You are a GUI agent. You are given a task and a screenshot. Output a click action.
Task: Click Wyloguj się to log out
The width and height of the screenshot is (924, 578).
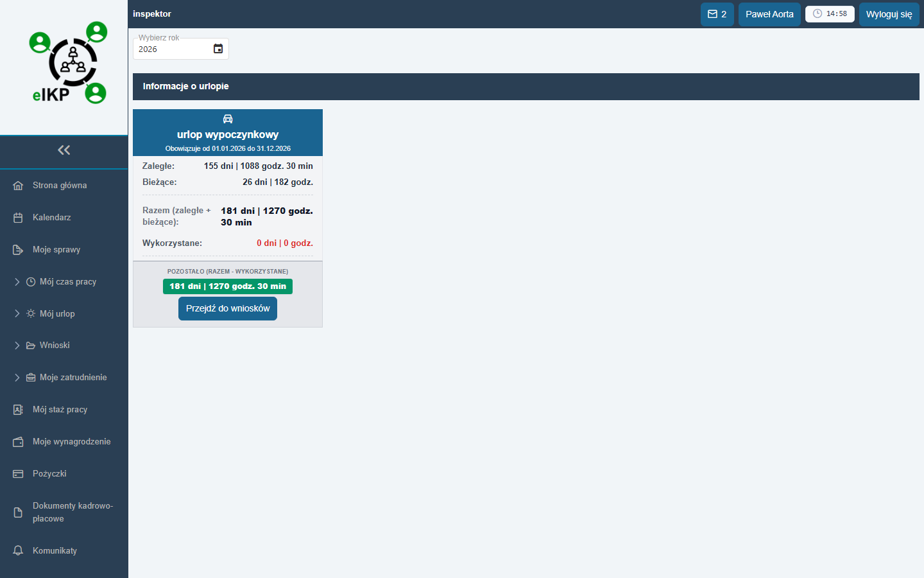point(889,14)
